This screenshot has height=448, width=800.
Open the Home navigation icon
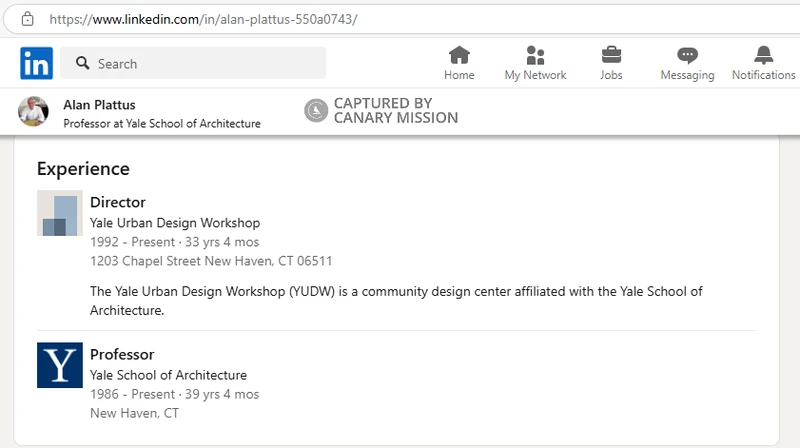click(459, 55)
